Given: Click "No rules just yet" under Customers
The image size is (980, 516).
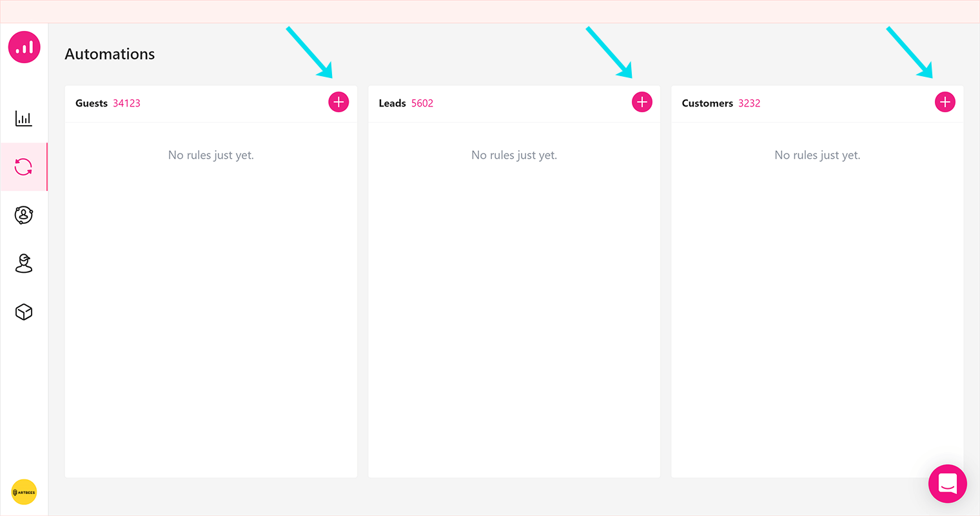Looking at the screenshot, I should (817, 155).
